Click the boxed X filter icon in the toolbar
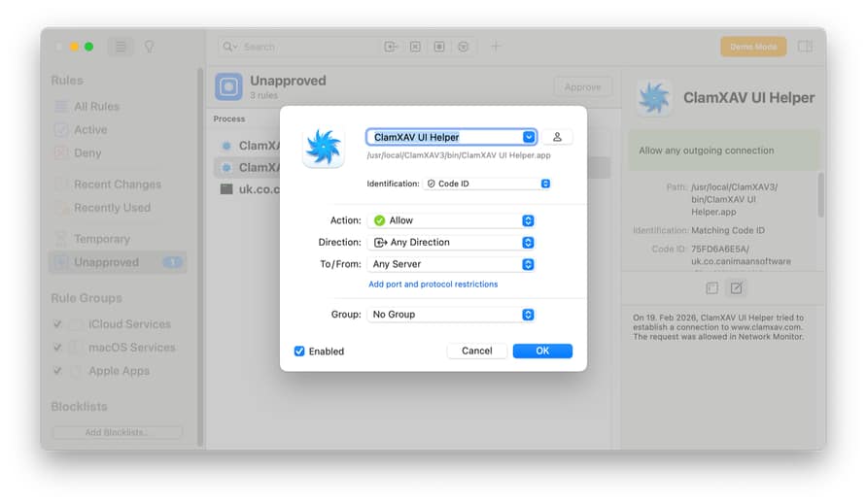 tap(415, 47)
